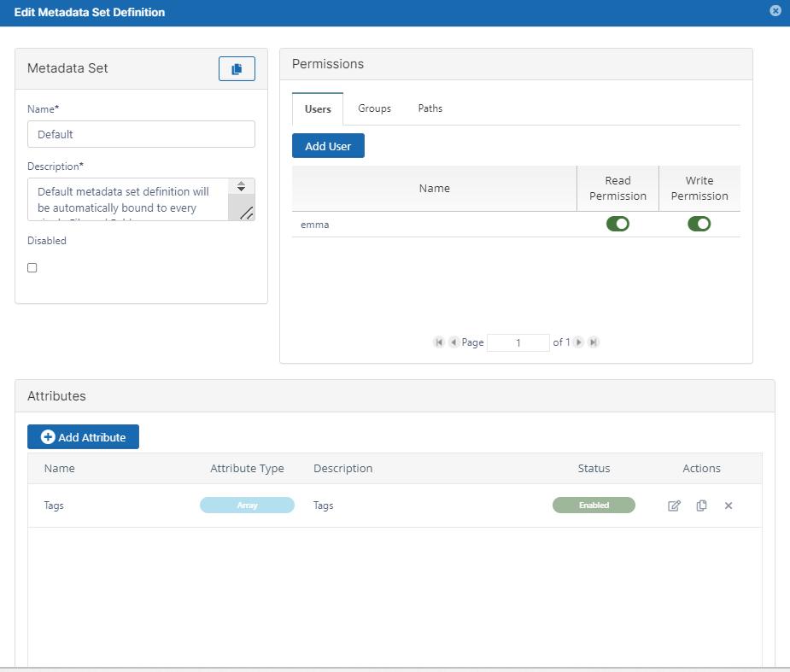Open the Paths permissions tab
The height and width of the screenshot is (672, 790).
click(430, 108)
